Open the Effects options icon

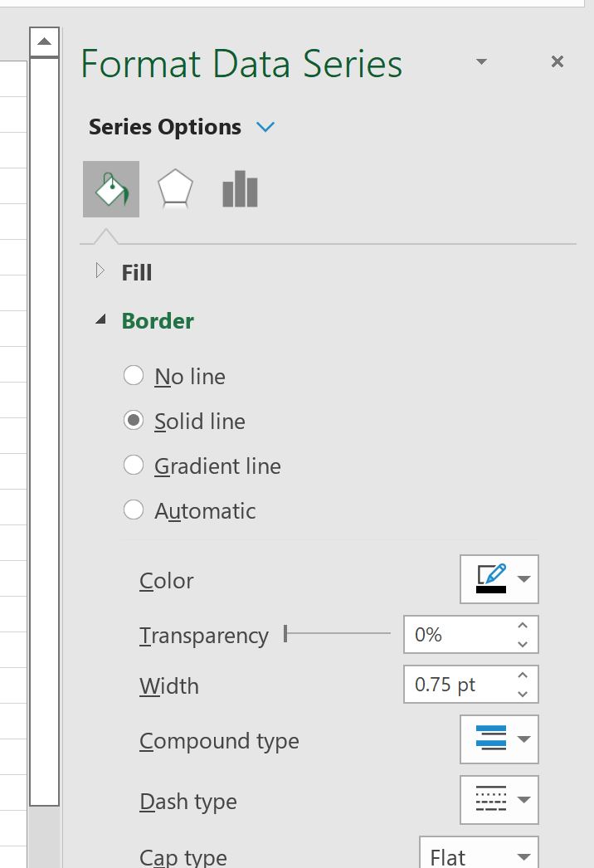[175, 189]
